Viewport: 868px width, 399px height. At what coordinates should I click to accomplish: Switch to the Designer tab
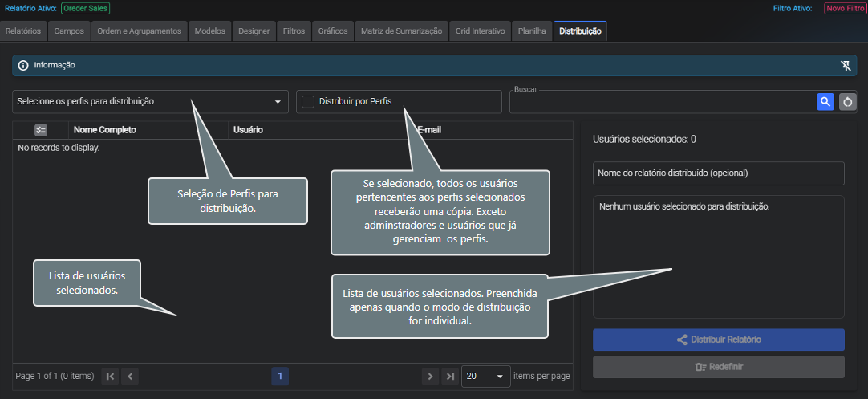pyautogui.click(x=254, y=31)
